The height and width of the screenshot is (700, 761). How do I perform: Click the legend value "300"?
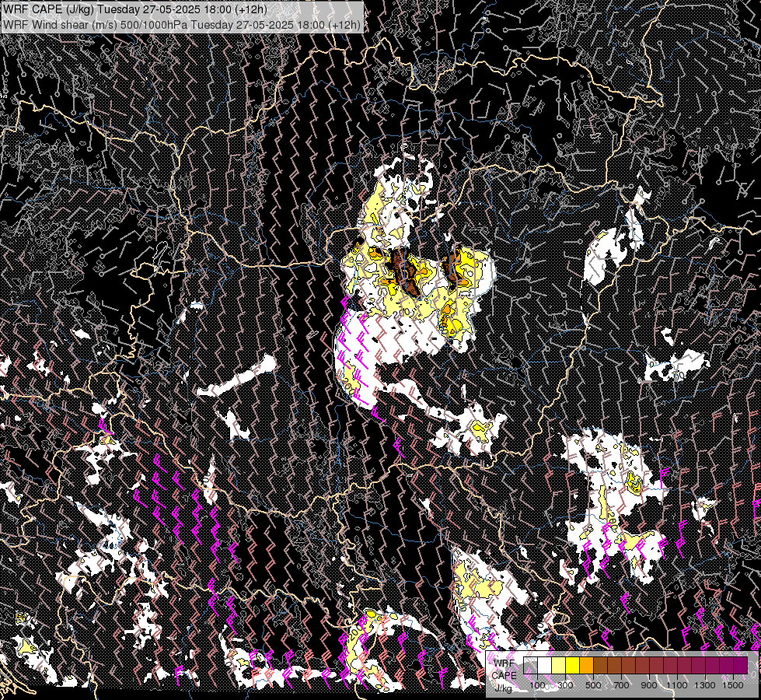click(x=565, y=685)
